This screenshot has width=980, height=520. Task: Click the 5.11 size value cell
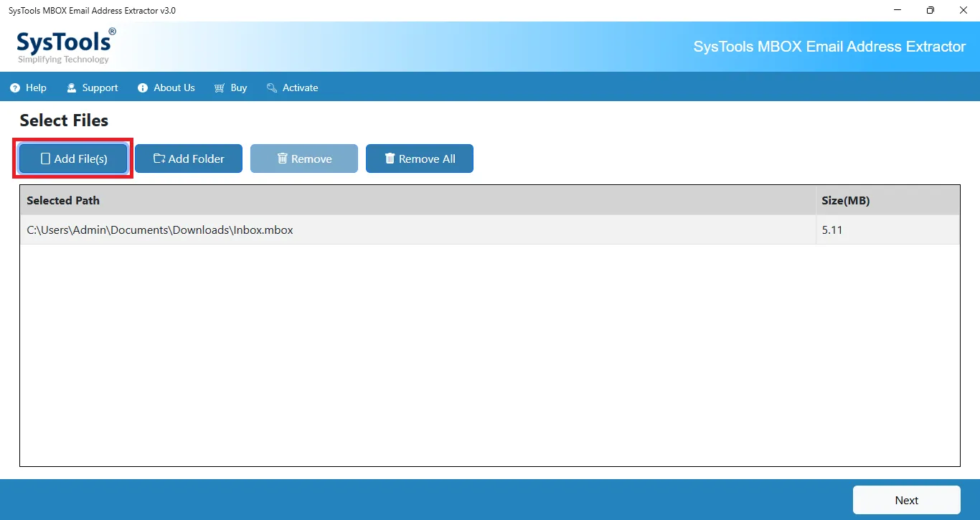[887, 230]
